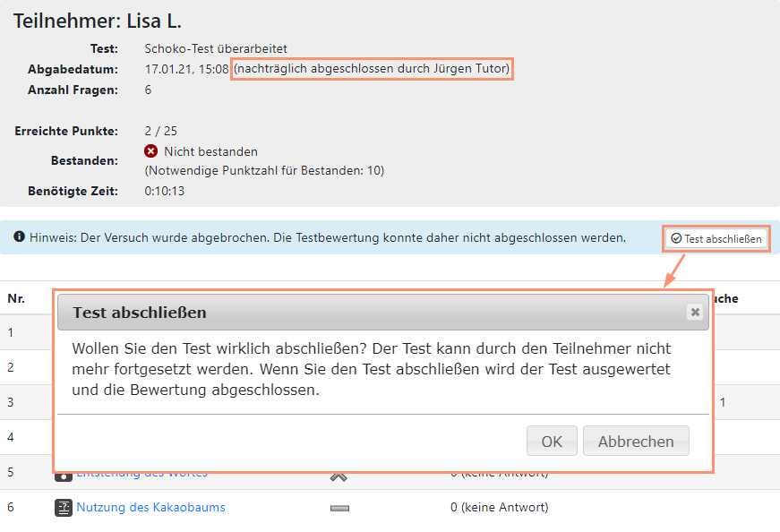Select row number 6 in the table

pyautogui.click(x=11, y=507)
